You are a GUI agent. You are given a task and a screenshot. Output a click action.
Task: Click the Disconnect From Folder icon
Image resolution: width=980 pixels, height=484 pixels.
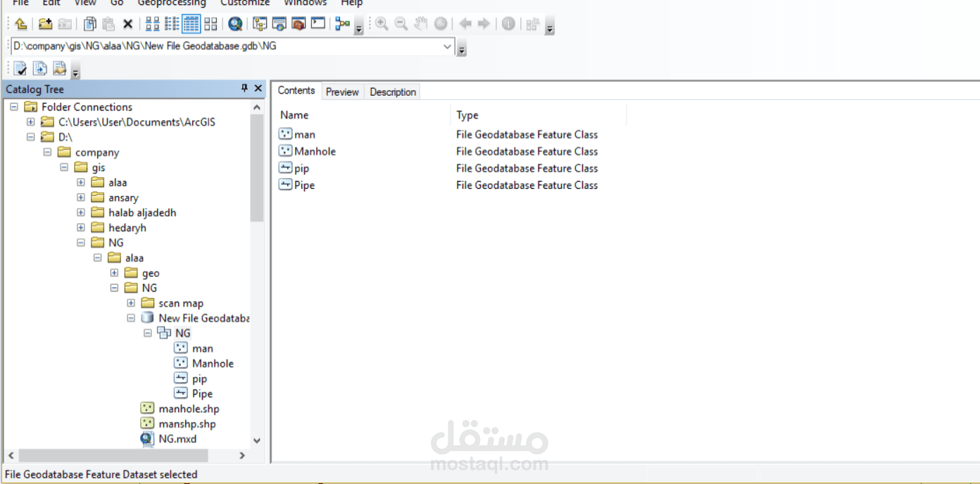tap(65, 24)
